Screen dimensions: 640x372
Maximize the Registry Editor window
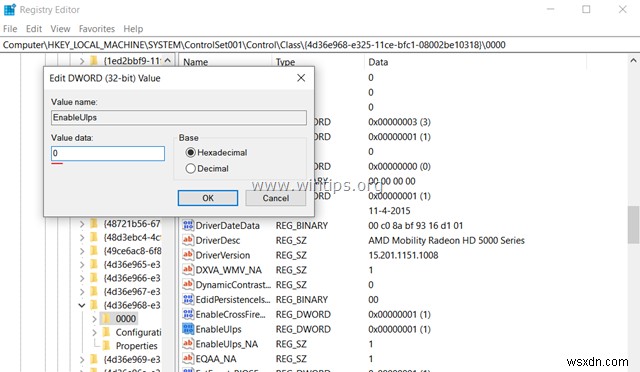click(586, 9)
